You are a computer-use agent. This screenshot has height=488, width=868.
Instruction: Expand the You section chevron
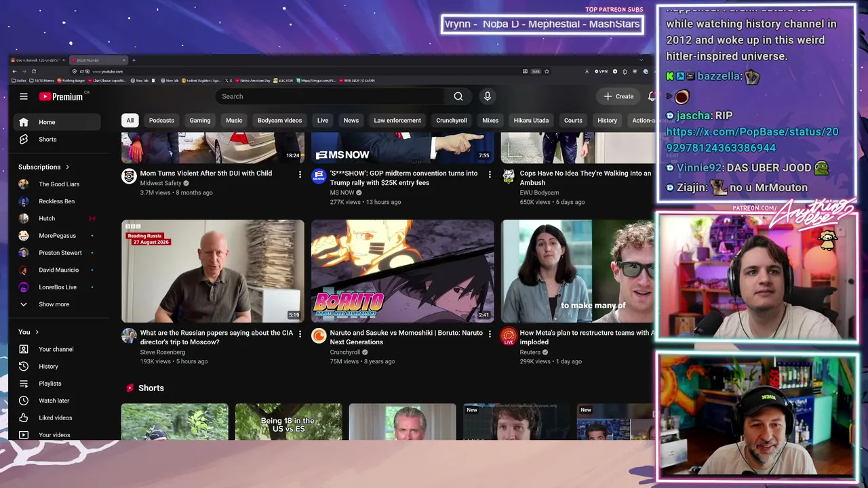[x=37, y=332]
